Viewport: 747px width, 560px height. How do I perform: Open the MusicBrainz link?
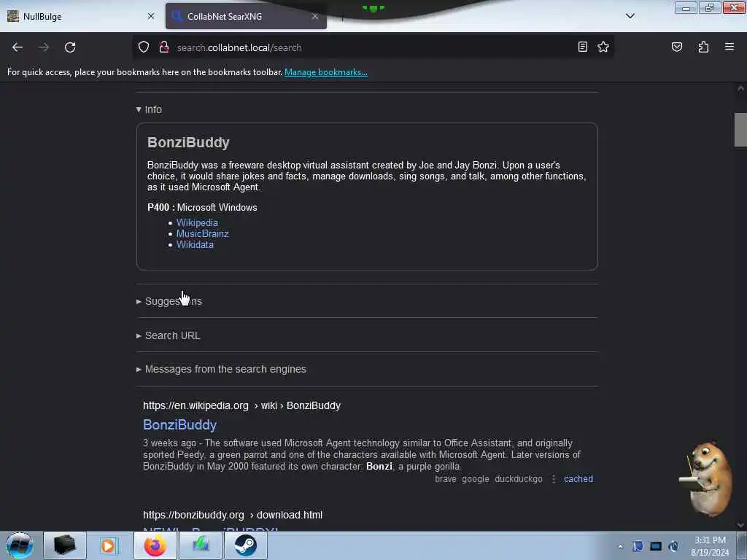[x=203, y=234]
